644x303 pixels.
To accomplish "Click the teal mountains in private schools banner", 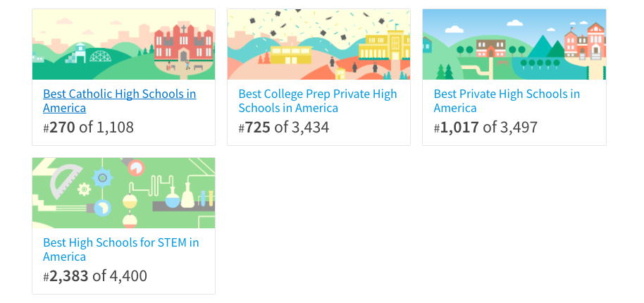I will pyautogui.click(x=546, y=47).
